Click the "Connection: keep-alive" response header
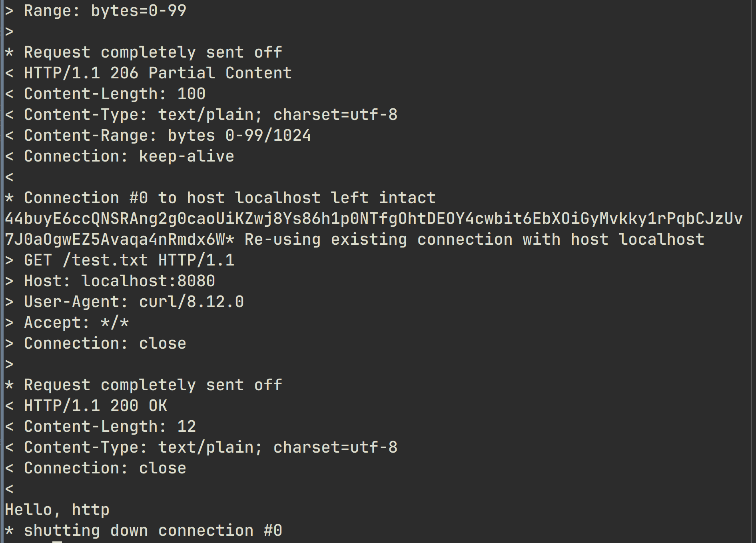This screenshot has height=543, width=756. [x=129, y=156]
